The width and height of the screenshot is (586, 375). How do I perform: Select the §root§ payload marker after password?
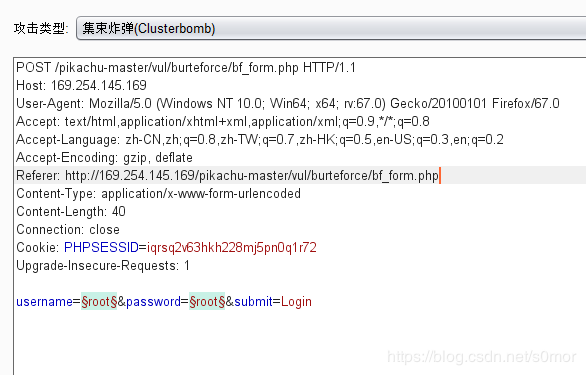click(207, 301)
